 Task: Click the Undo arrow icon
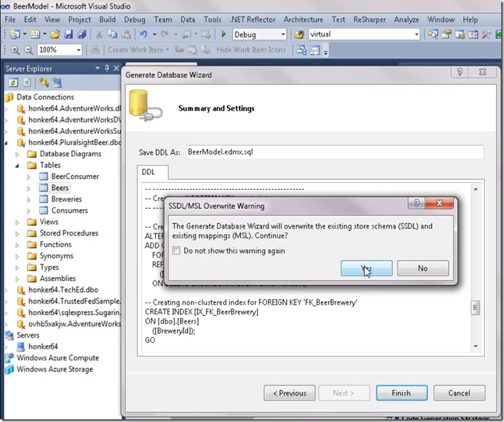coord(144,34)
